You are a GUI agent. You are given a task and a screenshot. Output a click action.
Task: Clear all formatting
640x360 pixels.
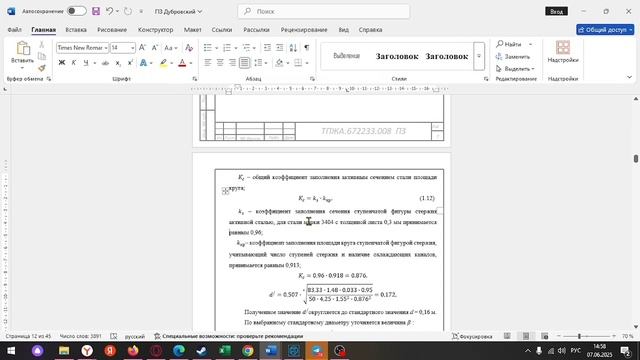tap(189, 48)
